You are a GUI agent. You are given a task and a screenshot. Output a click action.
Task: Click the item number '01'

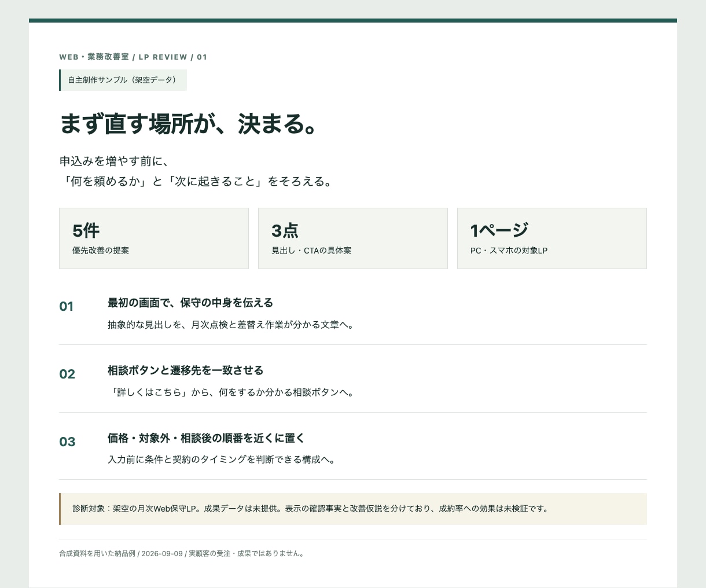click(67, 307)
